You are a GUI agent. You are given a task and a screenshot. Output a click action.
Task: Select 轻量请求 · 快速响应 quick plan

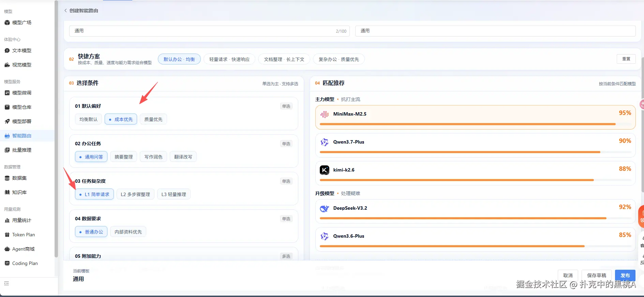pos(229,59)
